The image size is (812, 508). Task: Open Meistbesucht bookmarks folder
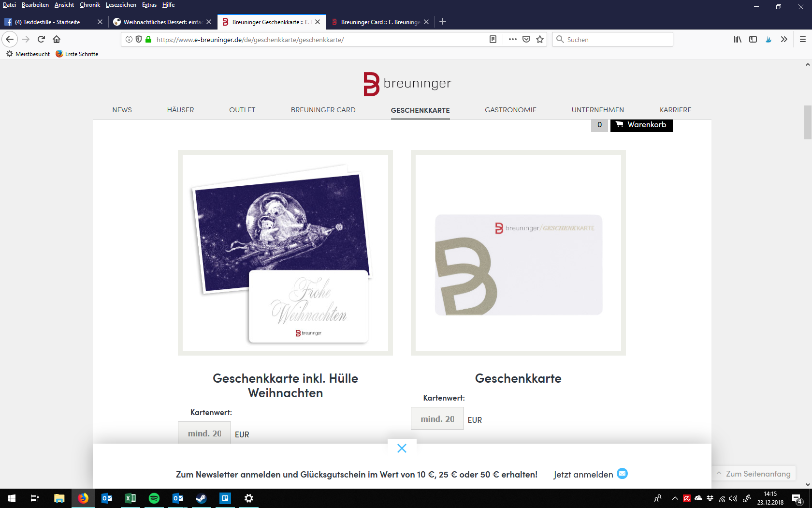click(28, 54)
